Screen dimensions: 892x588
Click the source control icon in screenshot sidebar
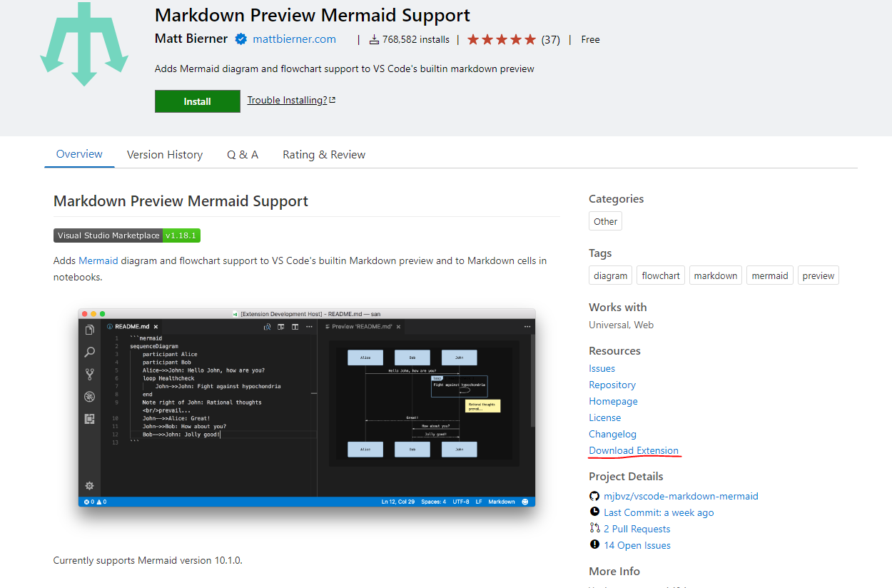point(89,374)
